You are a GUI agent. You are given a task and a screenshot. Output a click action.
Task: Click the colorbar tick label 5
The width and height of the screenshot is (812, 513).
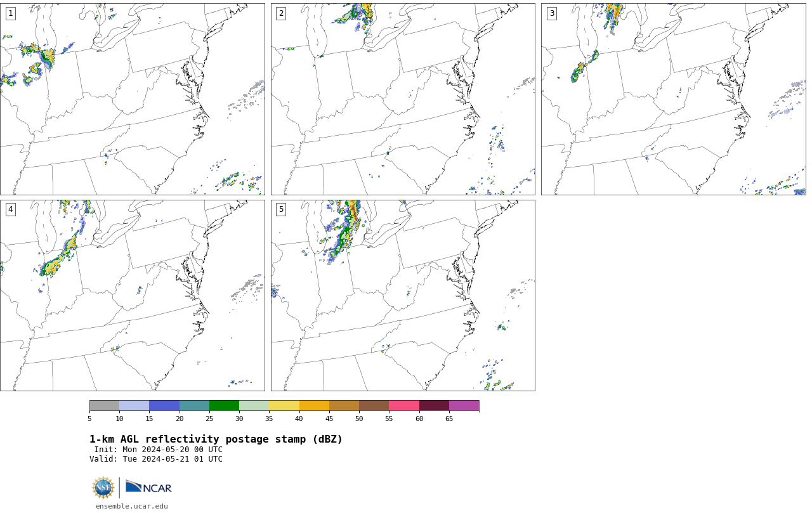(89, 419)
